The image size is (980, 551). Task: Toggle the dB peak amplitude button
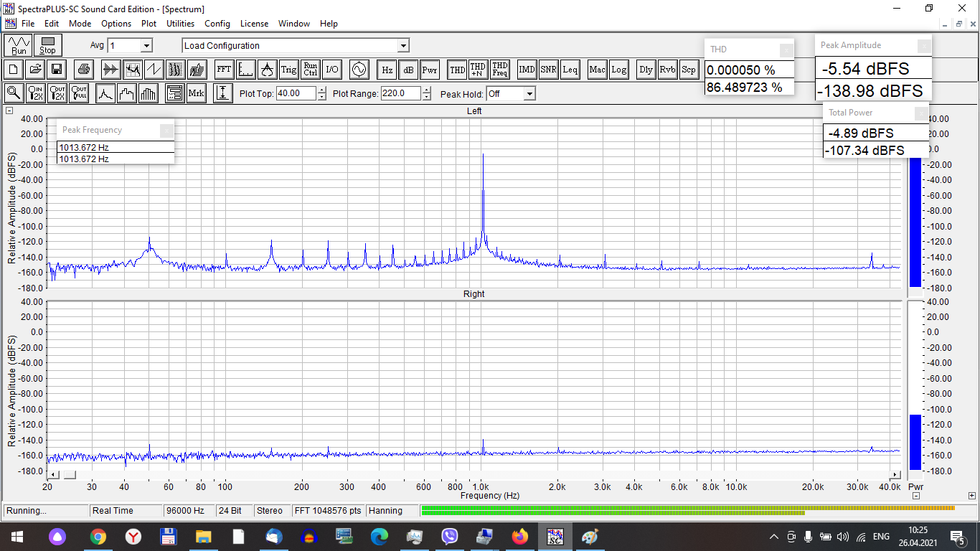pos(408,70)
